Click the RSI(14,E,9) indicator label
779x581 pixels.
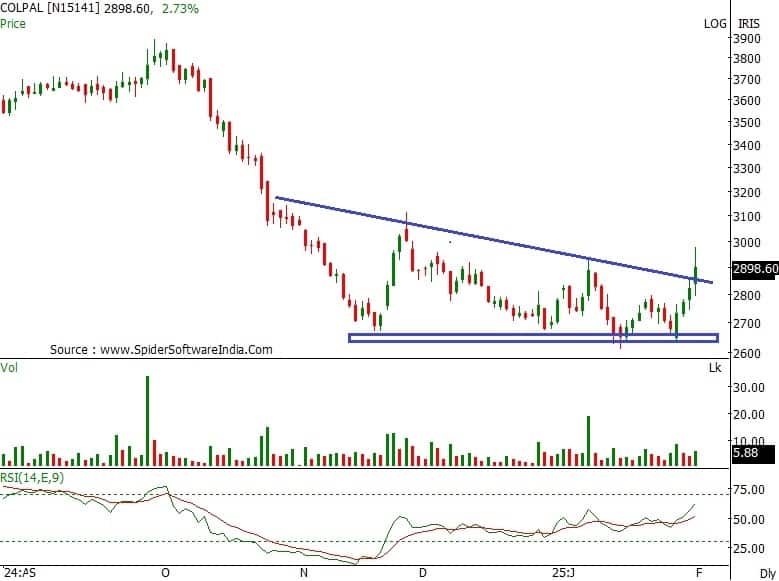33,478
